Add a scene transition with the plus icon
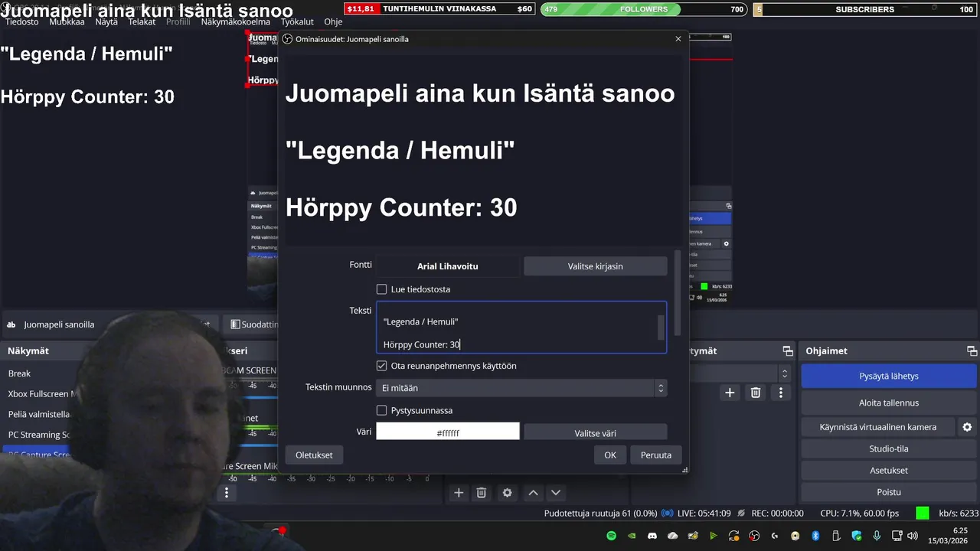 [x=730, y=393]
